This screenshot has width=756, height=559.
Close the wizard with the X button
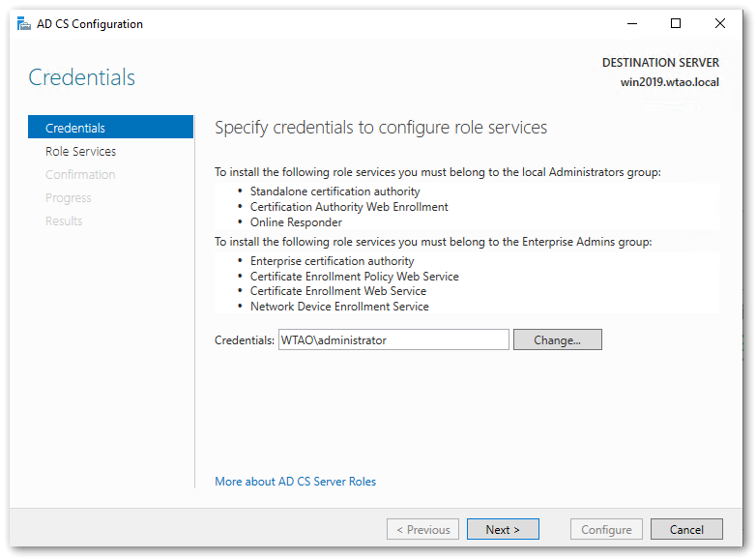[x=719, y=24]
